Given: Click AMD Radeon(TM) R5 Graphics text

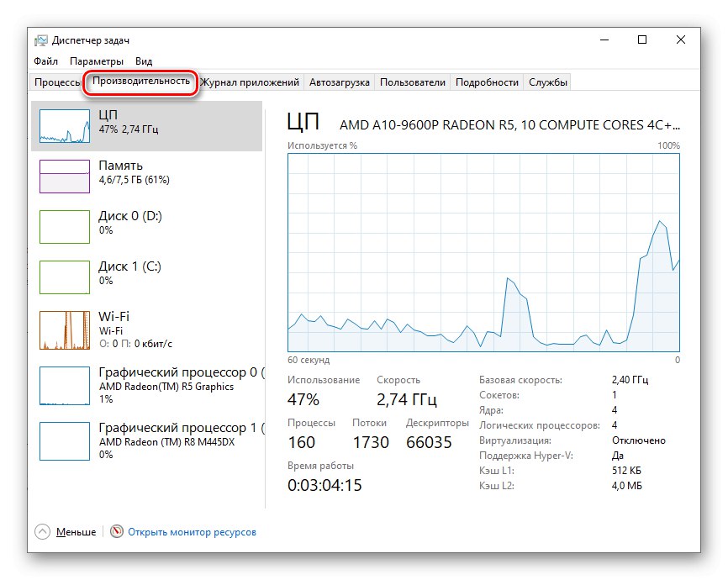Looking at the screenshot, I should pyautogui.click(x=166, y=387).
